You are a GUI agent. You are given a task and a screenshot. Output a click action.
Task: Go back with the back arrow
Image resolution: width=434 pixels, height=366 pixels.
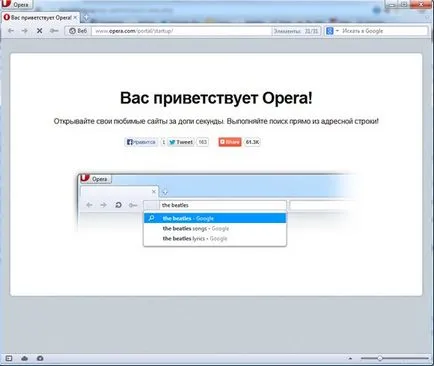(11, 31)
